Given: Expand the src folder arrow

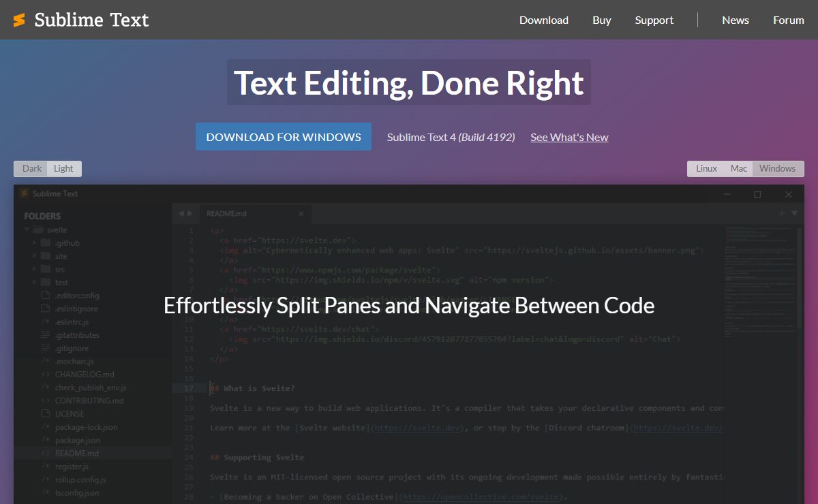Looking at the screenshot, I should [33, 269].
